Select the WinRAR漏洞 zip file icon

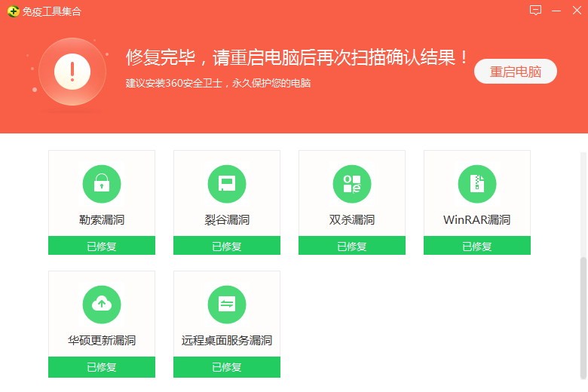[477, 184]
